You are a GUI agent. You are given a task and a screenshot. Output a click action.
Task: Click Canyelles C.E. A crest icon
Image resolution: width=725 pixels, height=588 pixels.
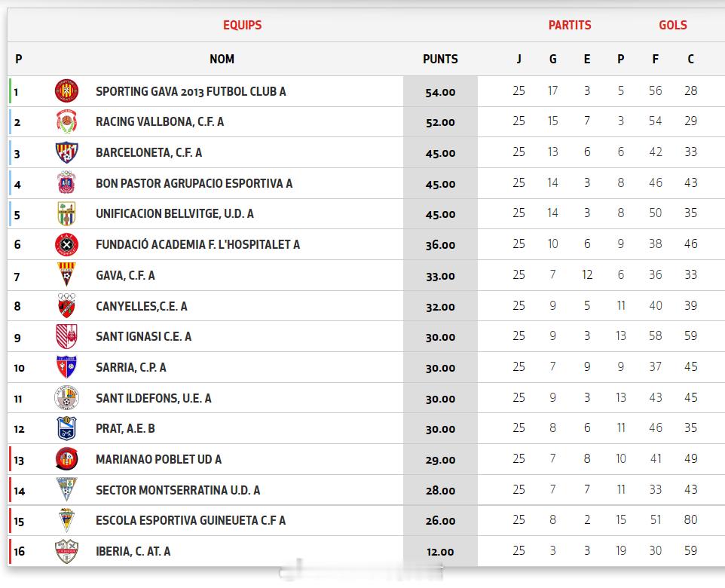tap(66, 306)
